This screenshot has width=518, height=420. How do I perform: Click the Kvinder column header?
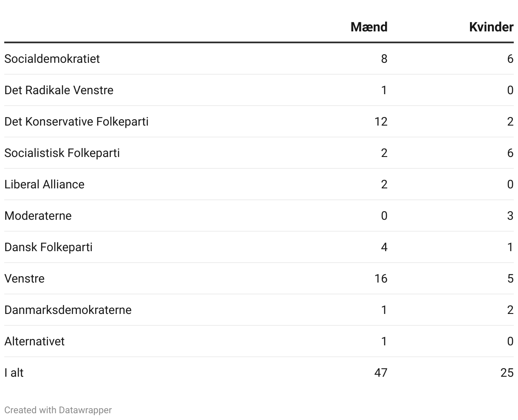(x=491, y=27)
